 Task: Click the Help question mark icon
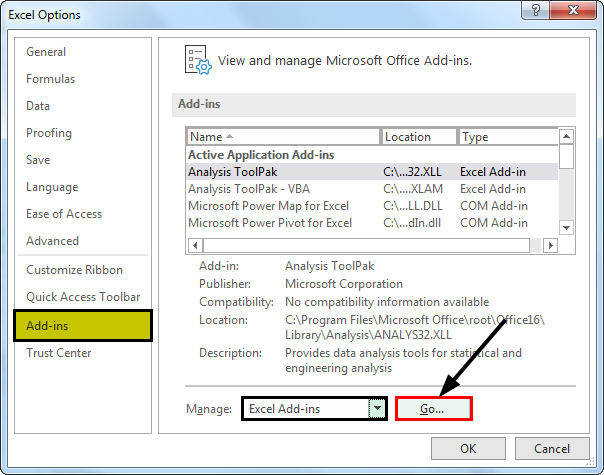(x=536, y=10)
